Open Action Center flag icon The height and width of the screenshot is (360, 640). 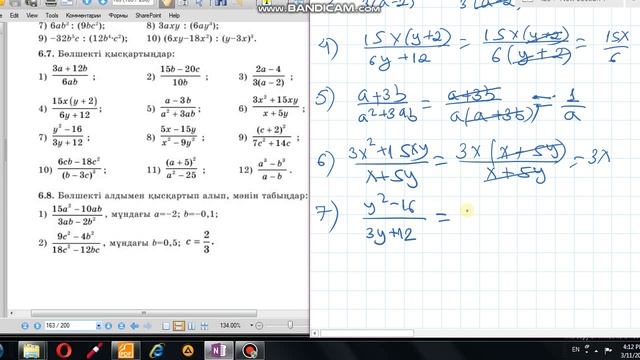608,350
